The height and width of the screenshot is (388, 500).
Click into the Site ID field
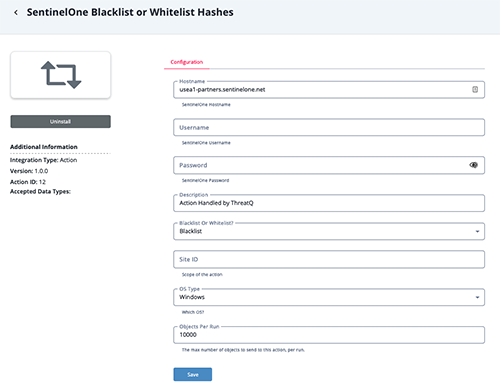click(329, 259)
